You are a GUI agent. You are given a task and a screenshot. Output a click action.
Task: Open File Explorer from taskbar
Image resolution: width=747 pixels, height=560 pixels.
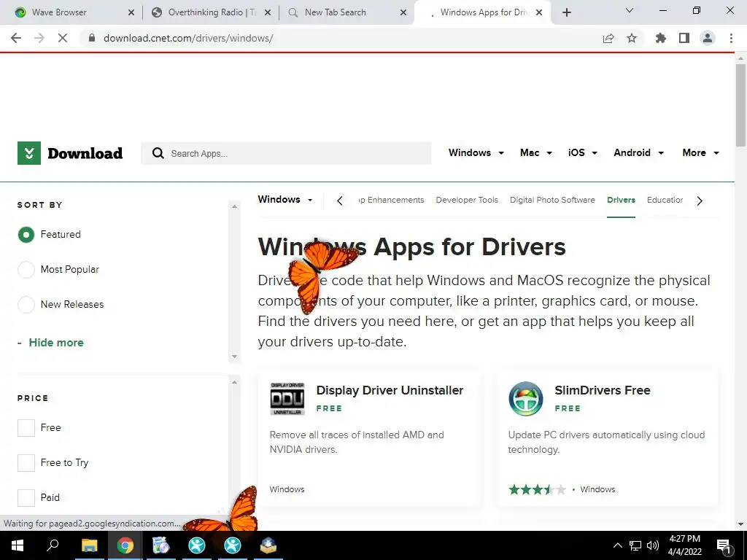[x=89, y=545]
